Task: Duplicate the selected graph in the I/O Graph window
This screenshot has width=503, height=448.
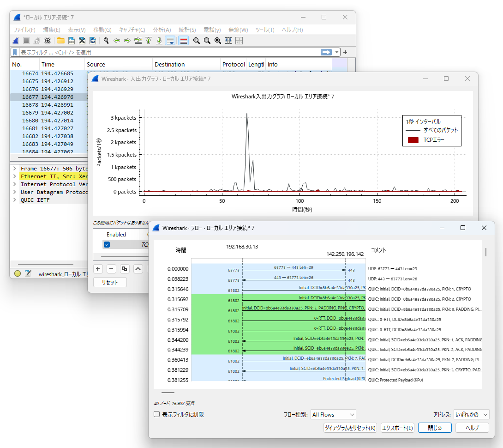Action: coord(125,269)
